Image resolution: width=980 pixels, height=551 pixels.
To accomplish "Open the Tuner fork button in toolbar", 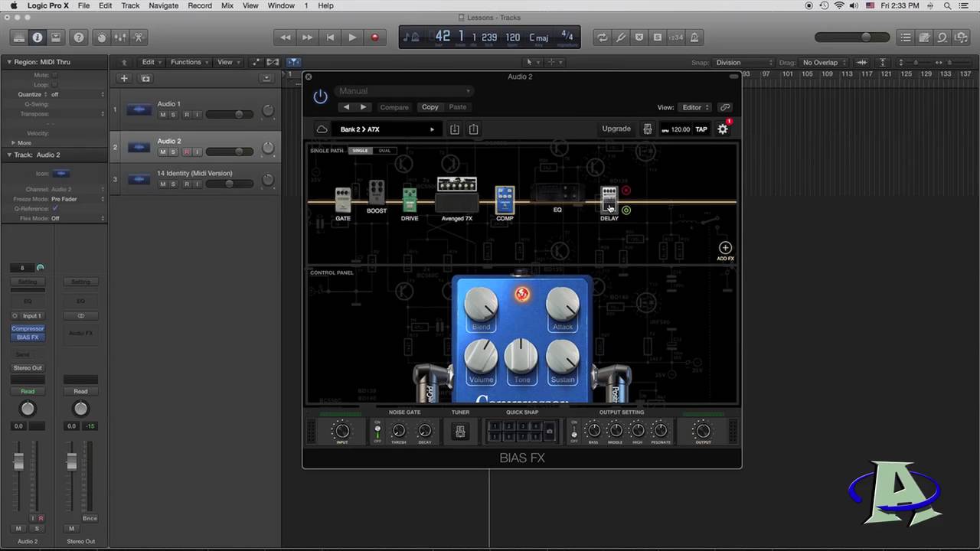I will pyautogui.click(x=621, y=37).
